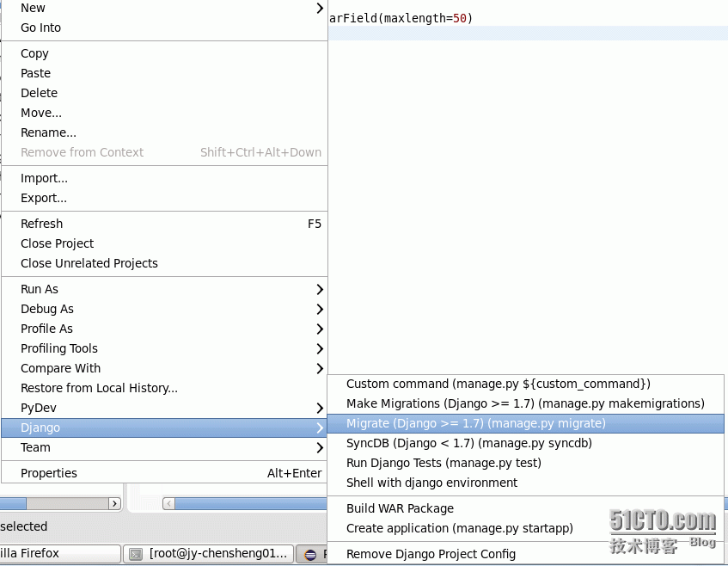
Task: Run SyncDB (manage.py syncdb)
Action: tap(525, 443)
